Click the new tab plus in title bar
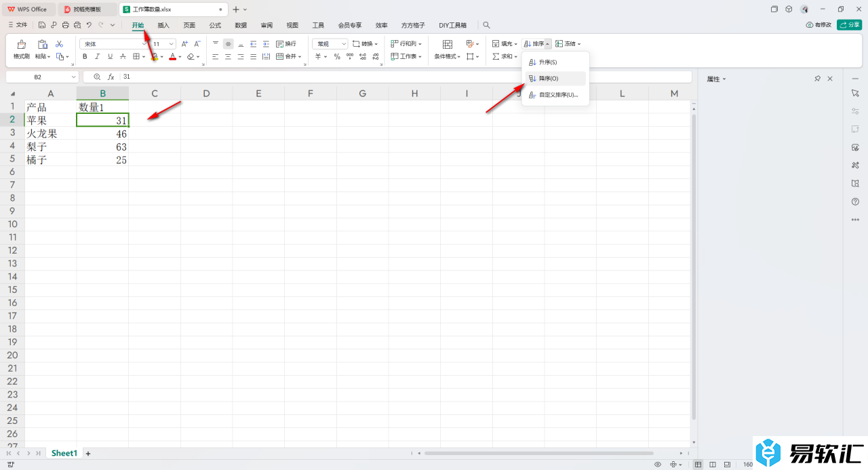The height and width of the screenshot is (470, 868). pyautogui.click(x=236, y=9)
